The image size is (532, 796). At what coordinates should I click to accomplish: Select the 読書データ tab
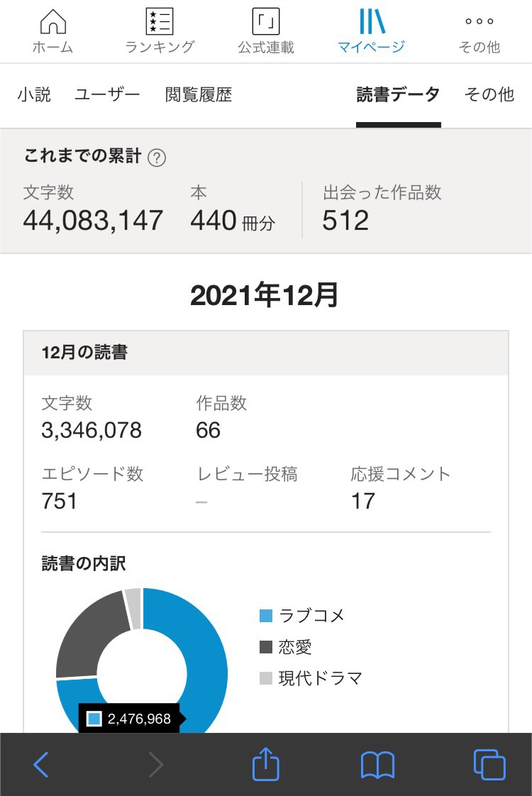(398, 94)
